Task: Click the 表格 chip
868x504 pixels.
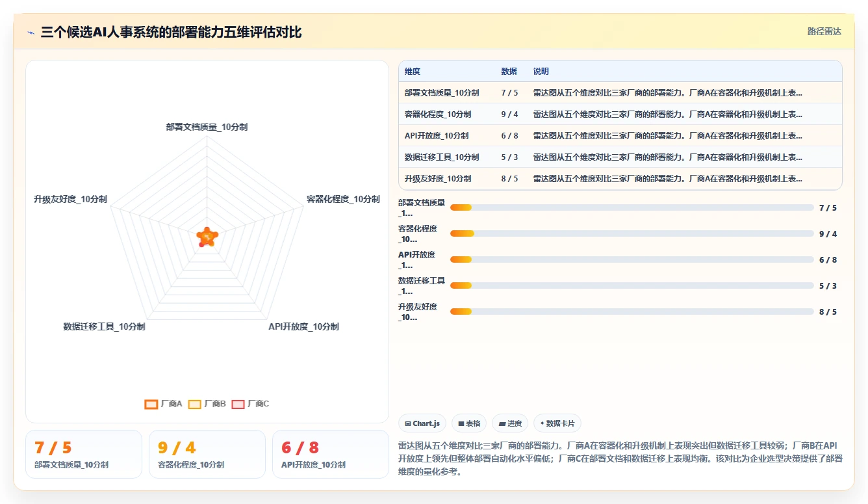Action: point(469,423)
